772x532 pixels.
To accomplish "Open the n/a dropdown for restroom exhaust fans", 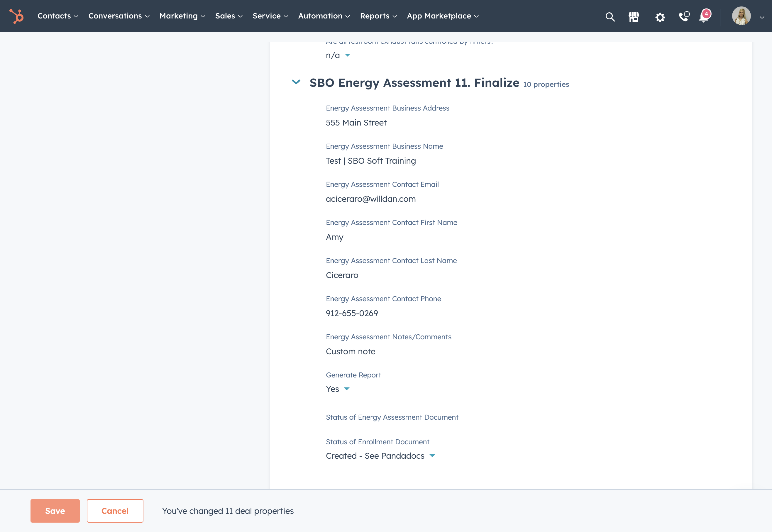I will [338, 55].
